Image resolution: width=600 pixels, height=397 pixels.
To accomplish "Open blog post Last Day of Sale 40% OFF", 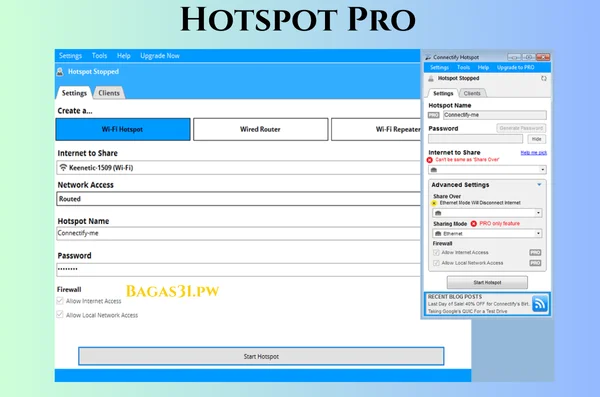I will pos(478,304).
